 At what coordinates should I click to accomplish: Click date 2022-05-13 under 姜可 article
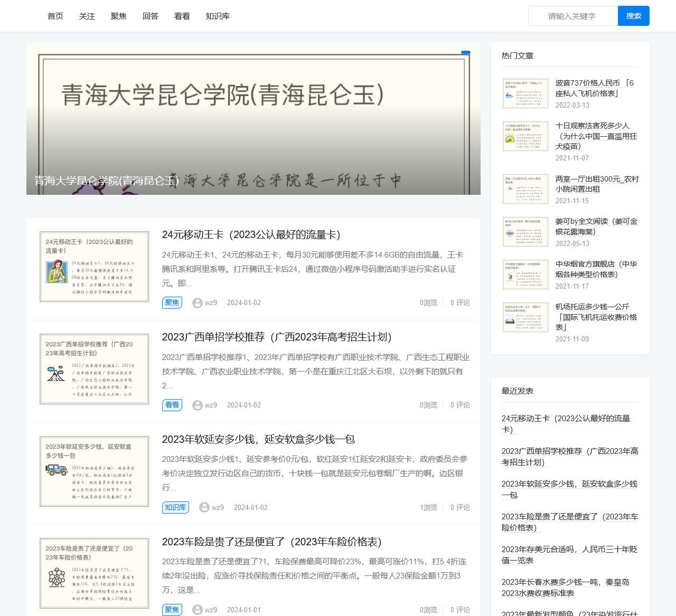pyautogui.click(x=572, y=243)
